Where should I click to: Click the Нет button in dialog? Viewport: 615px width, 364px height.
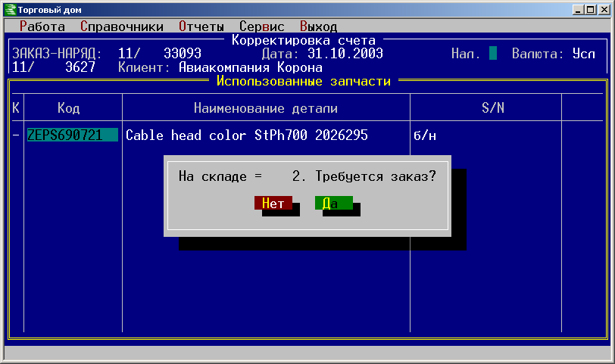click(273, 203)
